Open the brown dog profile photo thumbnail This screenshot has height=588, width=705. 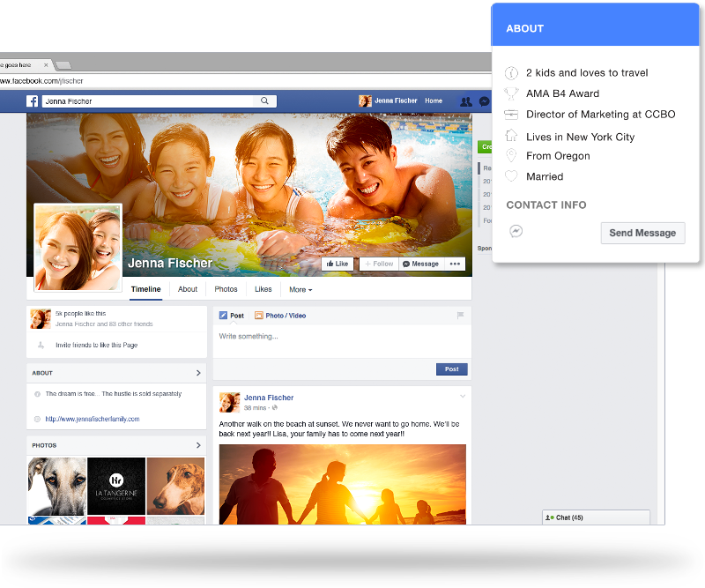click(175, 487)
